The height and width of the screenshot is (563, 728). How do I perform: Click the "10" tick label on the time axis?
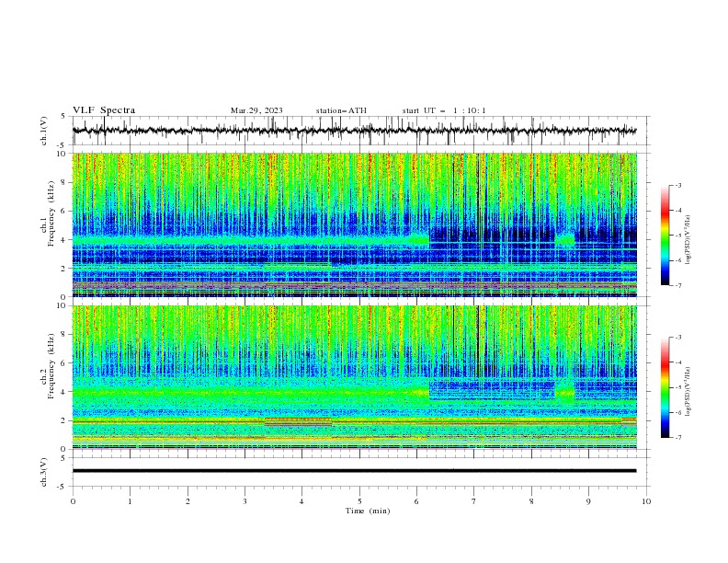[x=646, y=501]
